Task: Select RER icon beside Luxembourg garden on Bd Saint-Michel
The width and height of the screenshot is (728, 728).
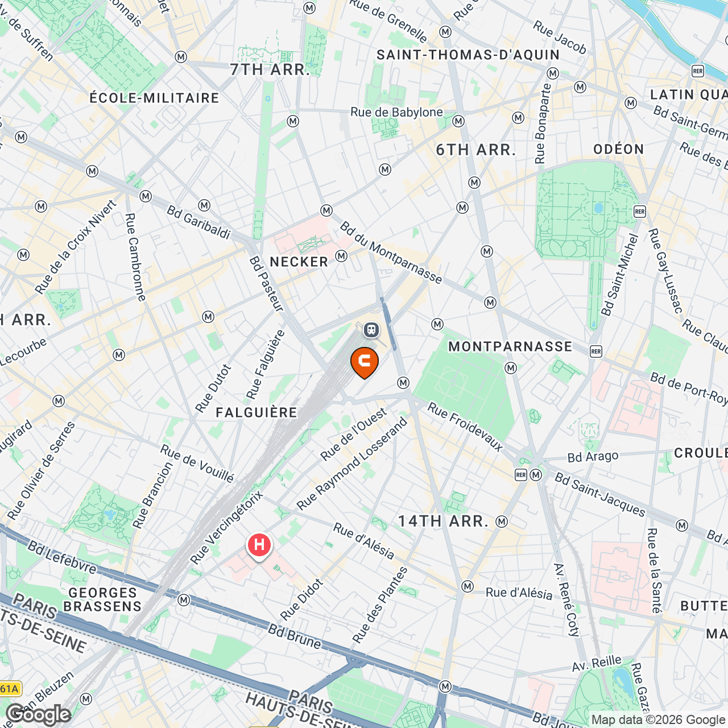Action: [x=640, y=212]
